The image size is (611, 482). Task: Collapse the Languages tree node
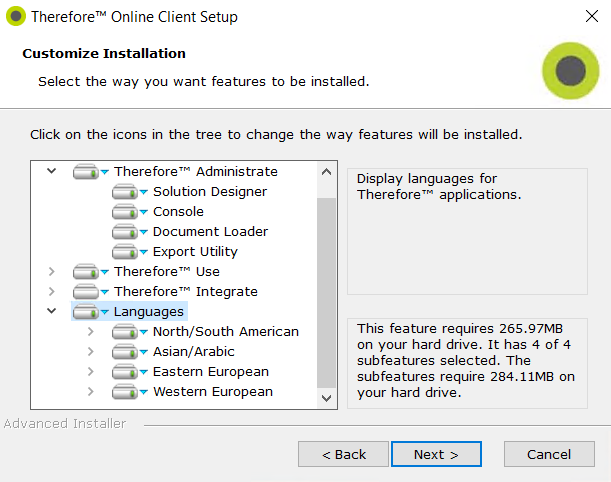(51, 311)
